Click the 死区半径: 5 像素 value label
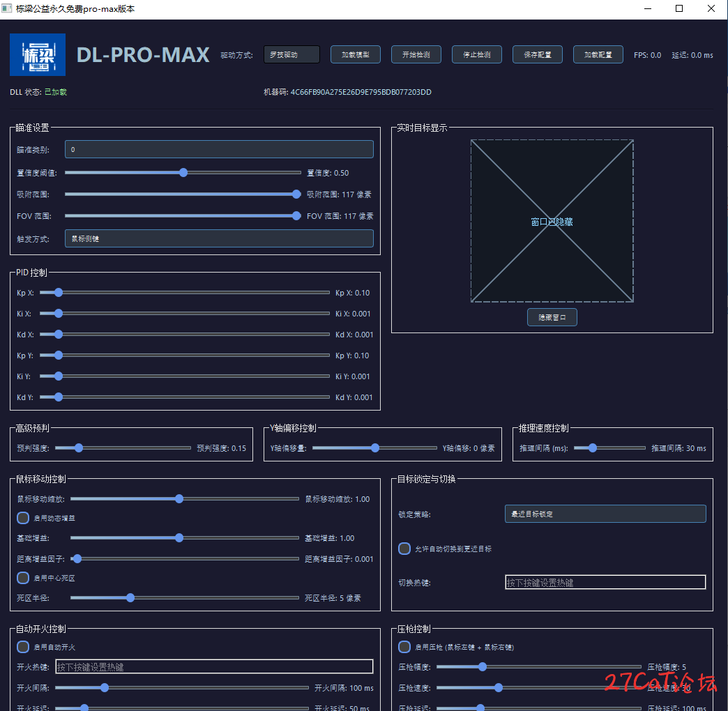The width and height of the screenshot is (728, 711). click(333, 598)
